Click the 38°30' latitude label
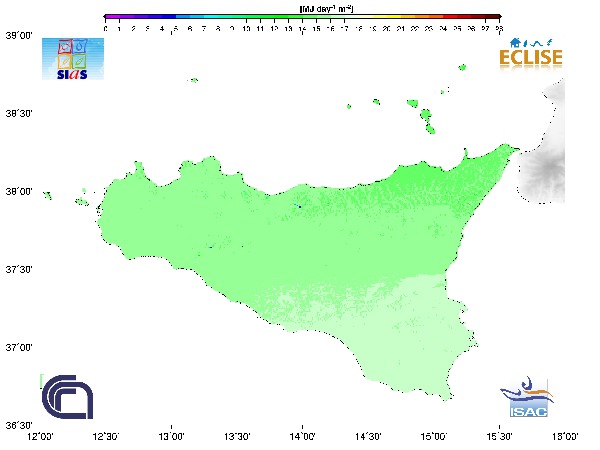This screenshot has height=450, width=600. coord(19,114)
